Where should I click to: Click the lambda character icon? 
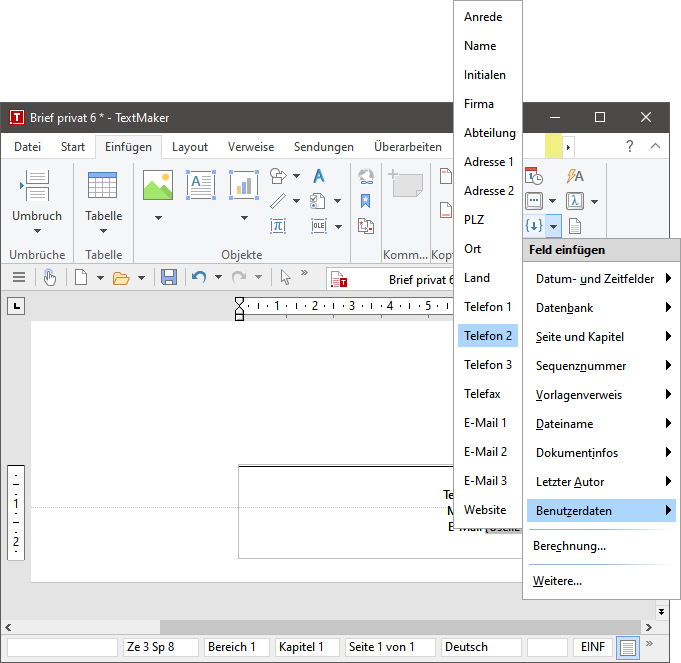(x=575, y=201)
